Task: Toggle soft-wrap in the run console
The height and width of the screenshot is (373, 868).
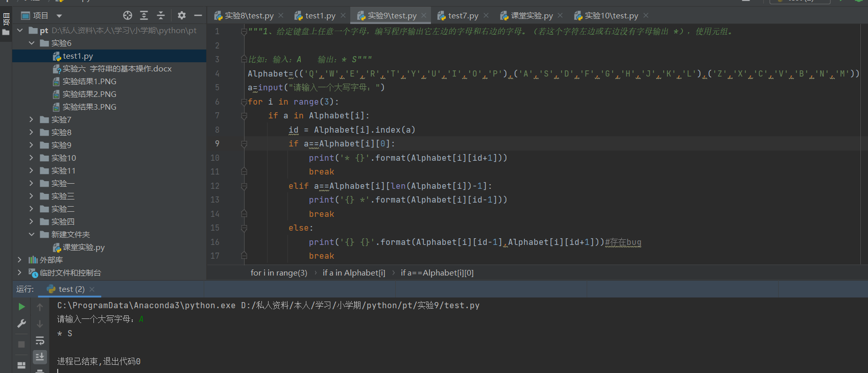Action: point(40,340)
